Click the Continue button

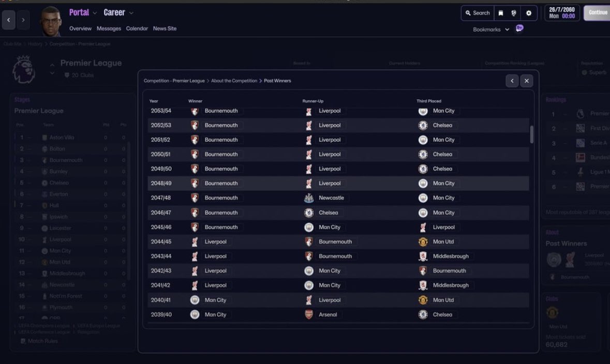tap(597, 12)
